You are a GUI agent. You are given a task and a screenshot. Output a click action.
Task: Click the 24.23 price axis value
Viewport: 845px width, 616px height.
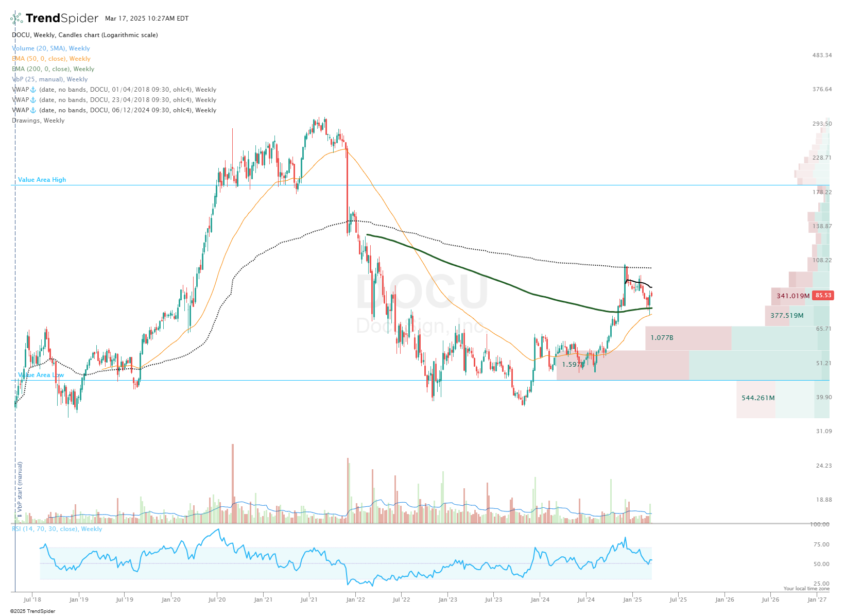(823, 466)
